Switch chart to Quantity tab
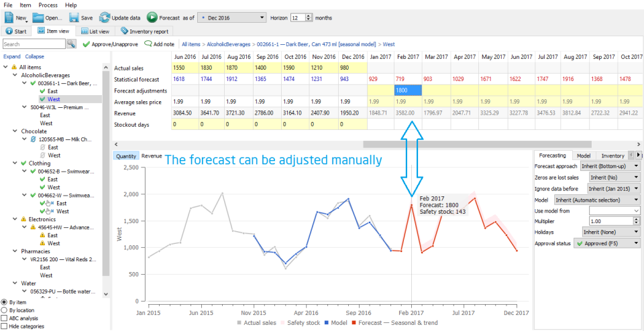 [126, 156]
